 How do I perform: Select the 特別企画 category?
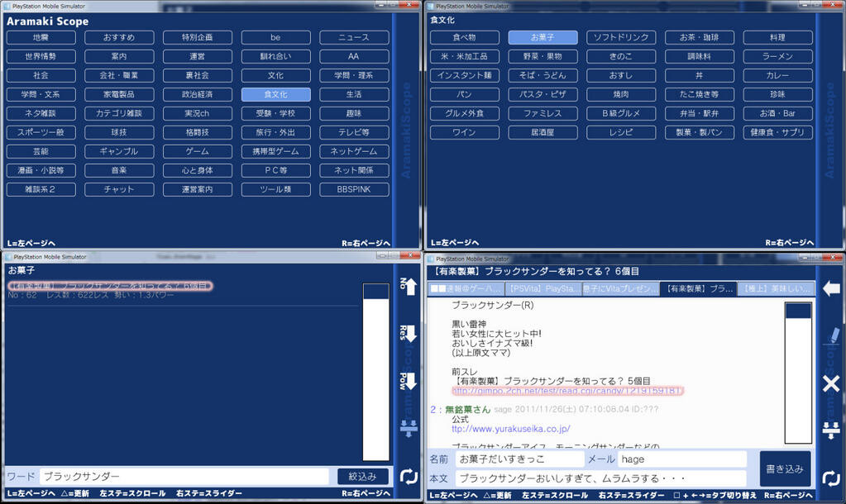tap(198, 38)
